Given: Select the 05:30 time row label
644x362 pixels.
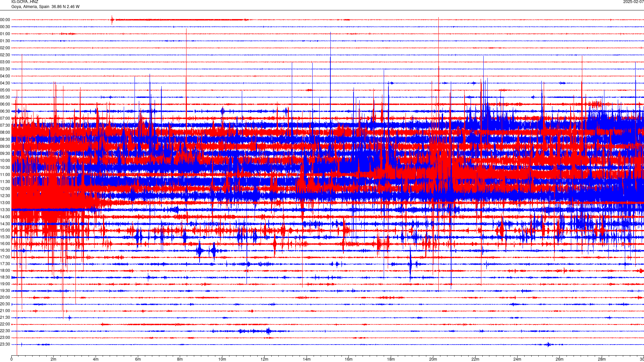Looking at the screenshot, I should [x=5, y=97].
